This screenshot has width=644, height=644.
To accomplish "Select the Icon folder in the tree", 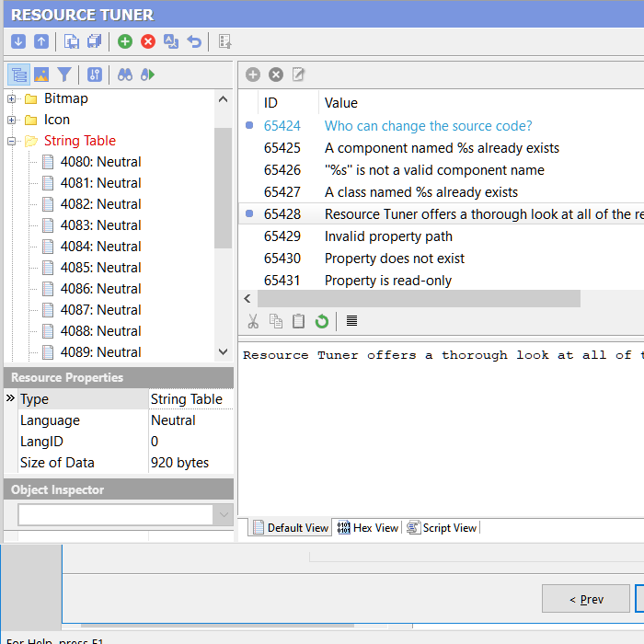I will click(57, 120).
